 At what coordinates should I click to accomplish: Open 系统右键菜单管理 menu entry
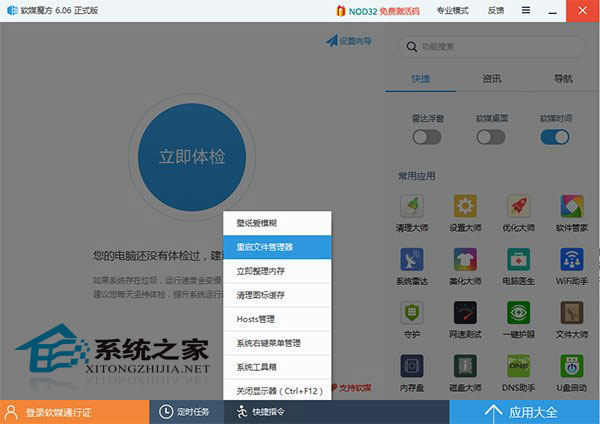(x=277, y=343)
